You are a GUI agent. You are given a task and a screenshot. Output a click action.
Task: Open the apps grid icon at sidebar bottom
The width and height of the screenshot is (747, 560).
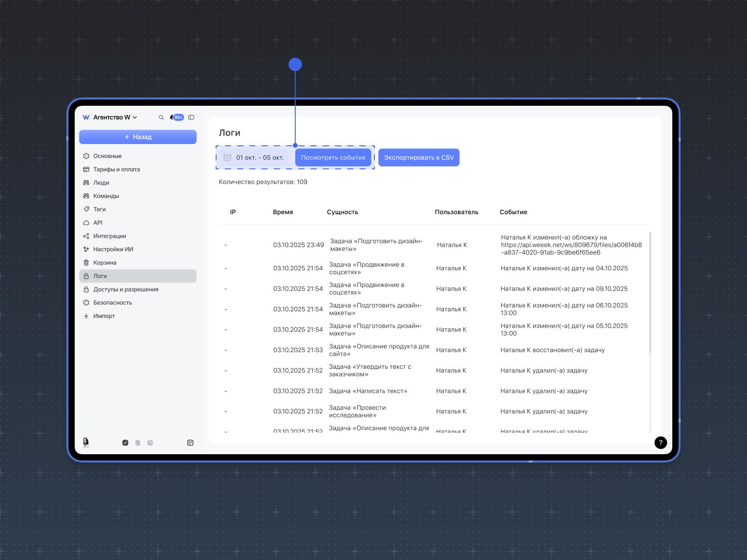[x=190, y=443]
